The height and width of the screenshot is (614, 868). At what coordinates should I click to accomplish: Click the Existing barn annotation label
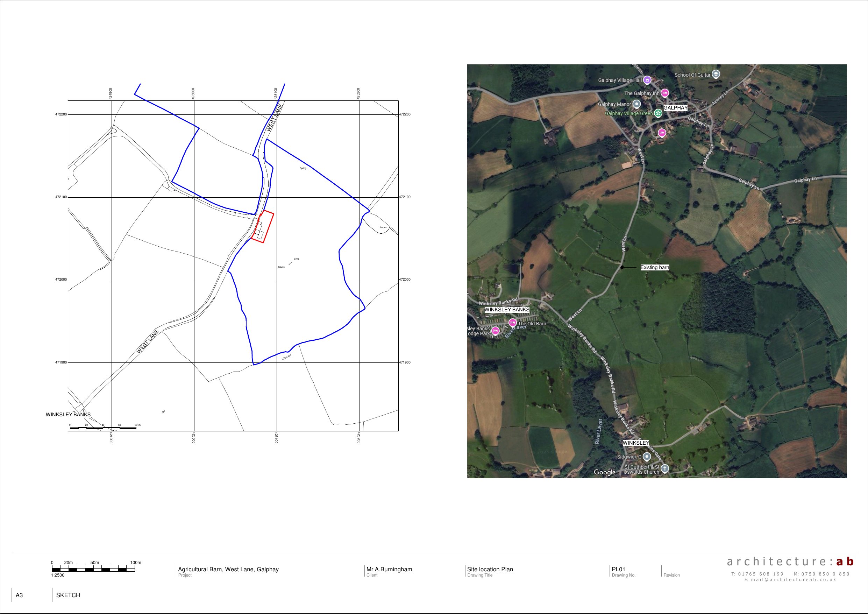coord(655,268)
